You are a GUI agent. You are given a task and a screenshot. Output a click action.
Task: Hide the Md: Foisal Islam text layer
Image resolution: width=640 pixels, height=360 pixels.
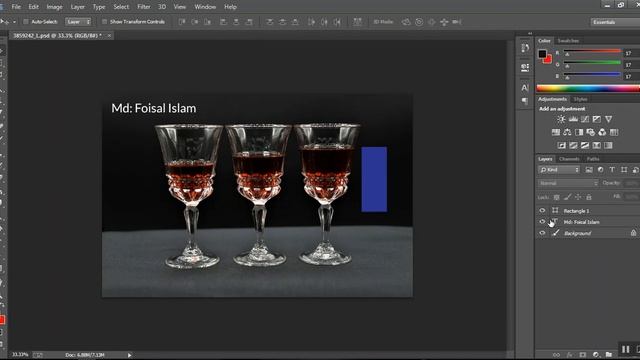point(542,222)
